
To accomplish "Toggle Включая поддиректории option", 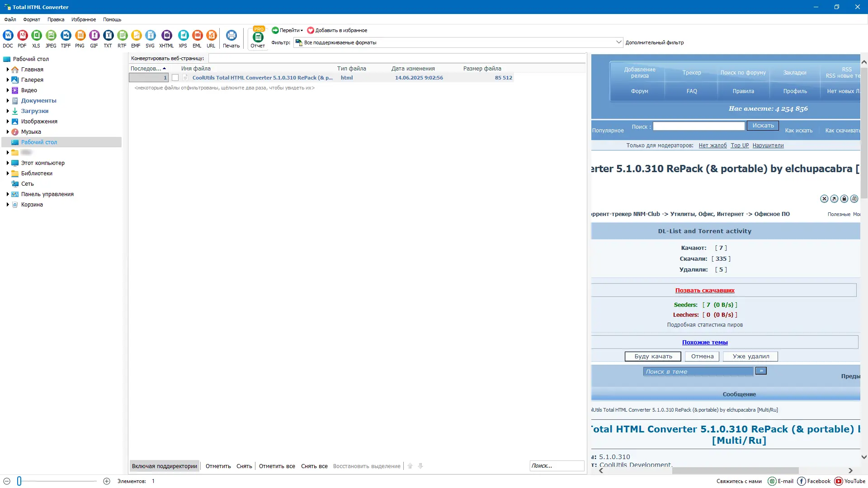I will tap(164, 466).
